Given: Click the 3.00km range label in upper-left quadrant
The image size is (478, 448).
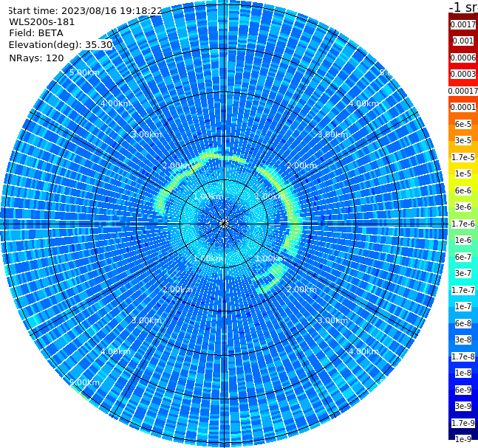Looking at the screenshot, I should click(146, 134).
